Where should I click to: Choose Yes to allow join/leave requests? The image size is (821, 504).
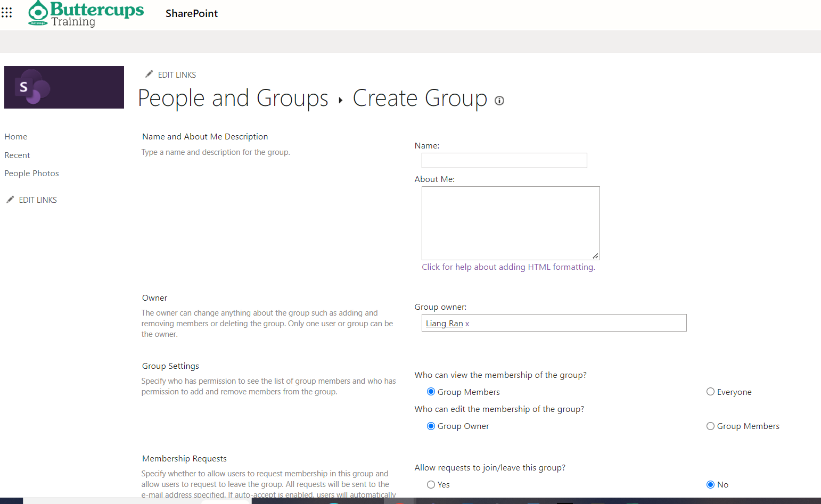click(x=431, y=484)
